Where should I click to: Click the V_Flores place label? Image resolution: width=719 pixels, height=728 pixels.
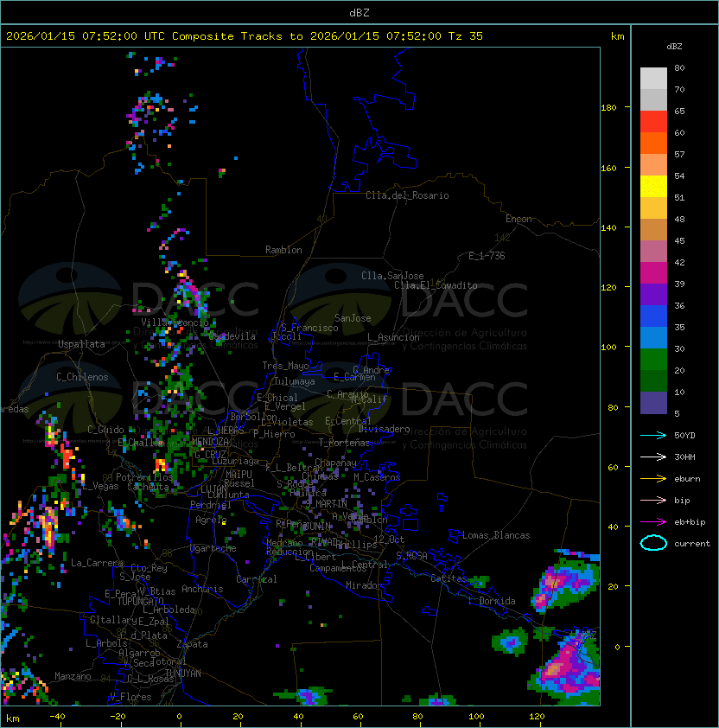(x=130, y=697)
